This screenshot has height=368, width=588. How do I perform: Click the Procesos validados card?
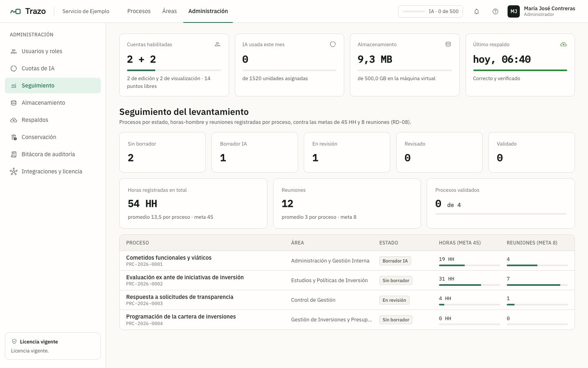click(501, 203)
